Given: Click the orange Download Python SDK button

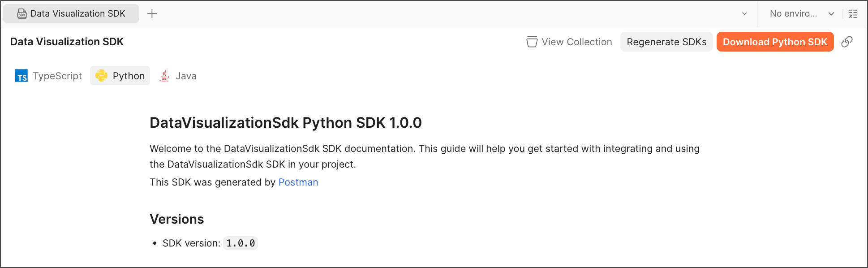Looking at the screenshot, I should [x=775, y=42].
